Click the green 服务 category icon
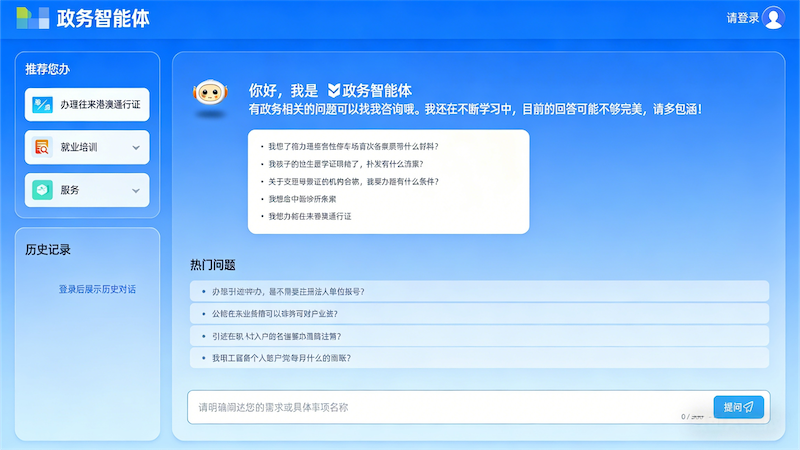 pyautogui.click(x=42, y=190)
